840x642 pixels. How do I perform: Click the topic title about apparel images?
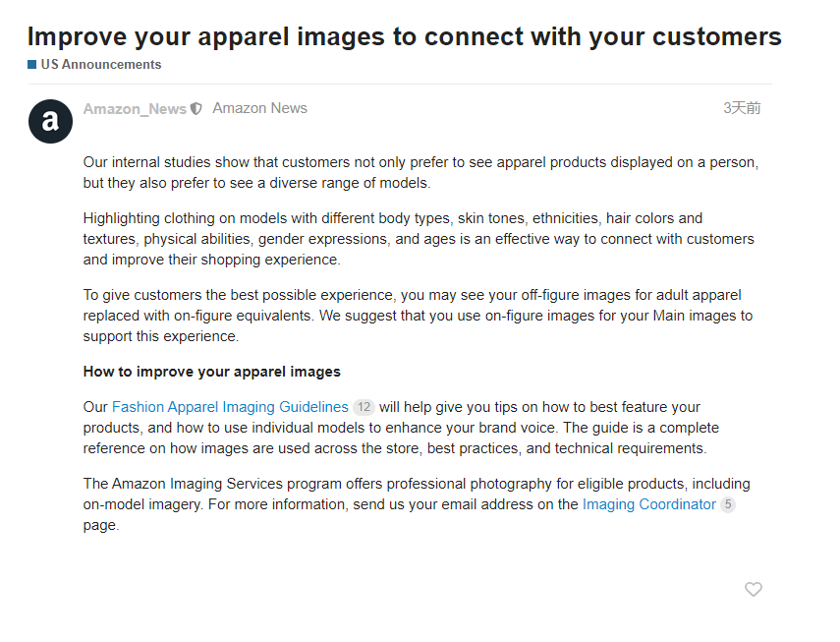[404, 37]
